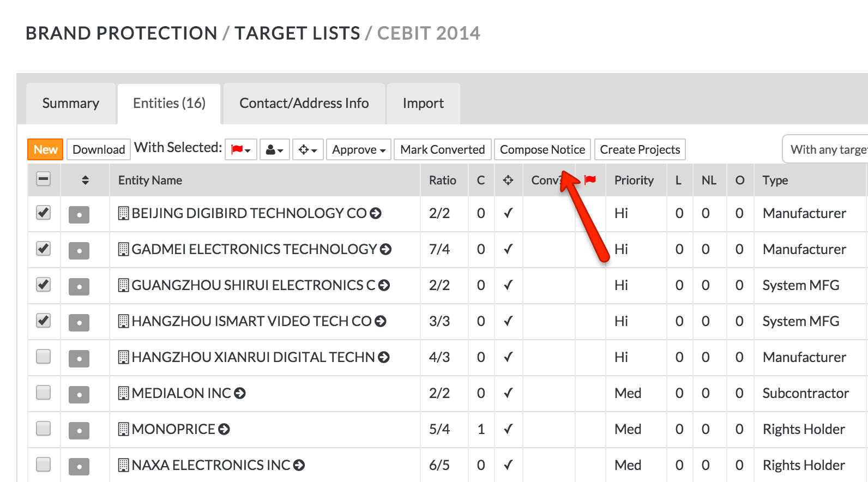Switch to the Summary tab
Viewport: 868px width, 482px height.
pos(71,104)
